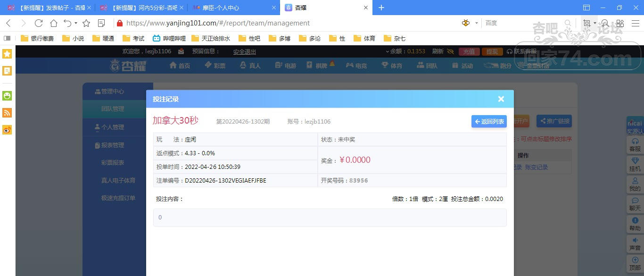
Task: Open 活动 in the site navigation
Action: click(x=462, y=66)
